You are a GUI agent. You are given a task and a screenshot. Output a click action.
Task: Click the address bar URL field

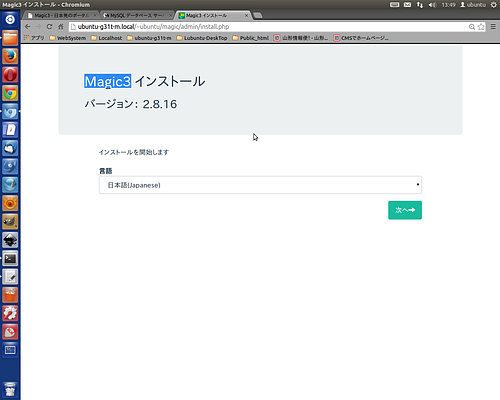(267, 27)
